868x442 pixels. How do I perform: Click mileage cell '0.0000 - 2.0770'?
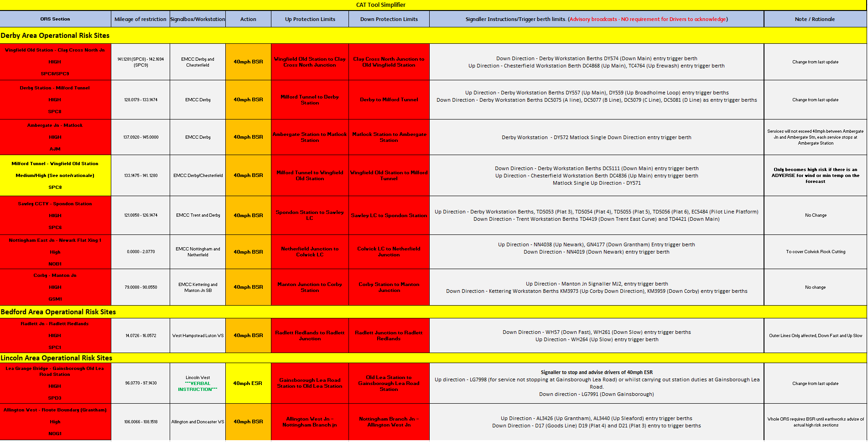(x=140, y=252)
